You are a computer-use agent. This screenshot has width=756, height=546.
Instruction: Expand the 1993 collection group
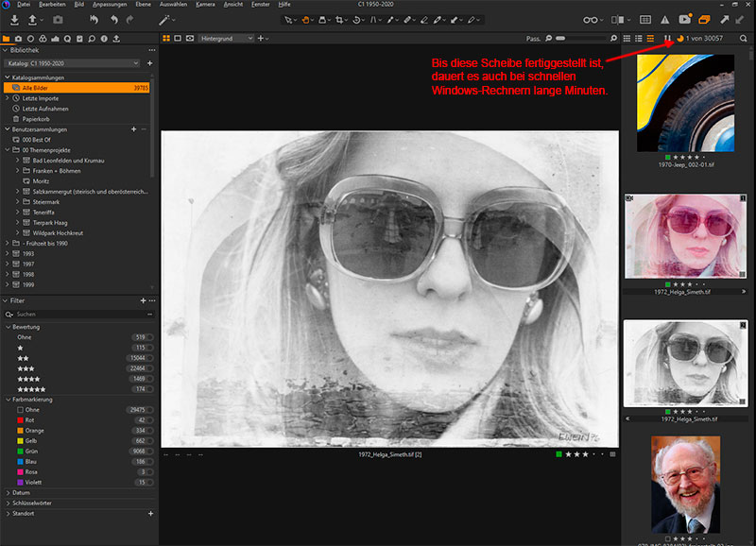pos(8,253)
